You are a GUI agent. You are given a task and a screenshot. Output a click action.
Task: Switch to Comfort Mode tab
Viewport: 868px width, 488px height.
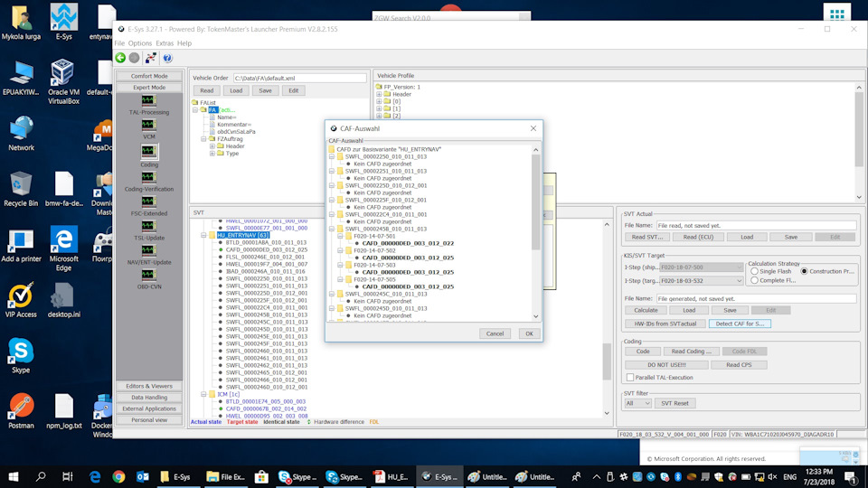(149, 76)
